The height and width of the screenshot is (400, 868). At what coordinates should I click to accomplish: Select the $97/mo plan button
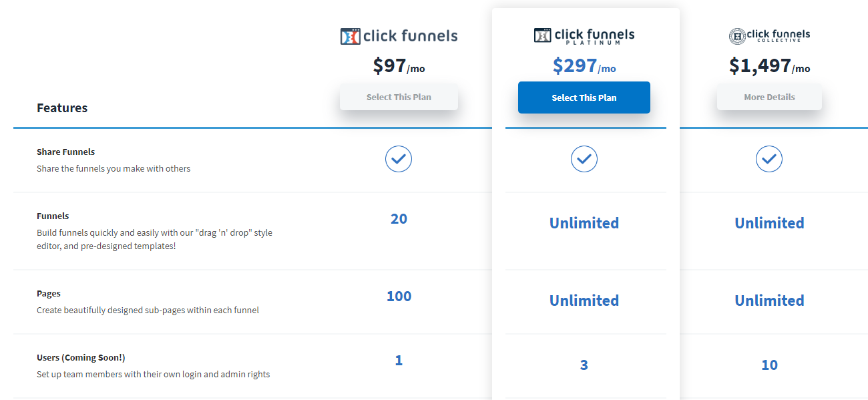coord(399,97)
